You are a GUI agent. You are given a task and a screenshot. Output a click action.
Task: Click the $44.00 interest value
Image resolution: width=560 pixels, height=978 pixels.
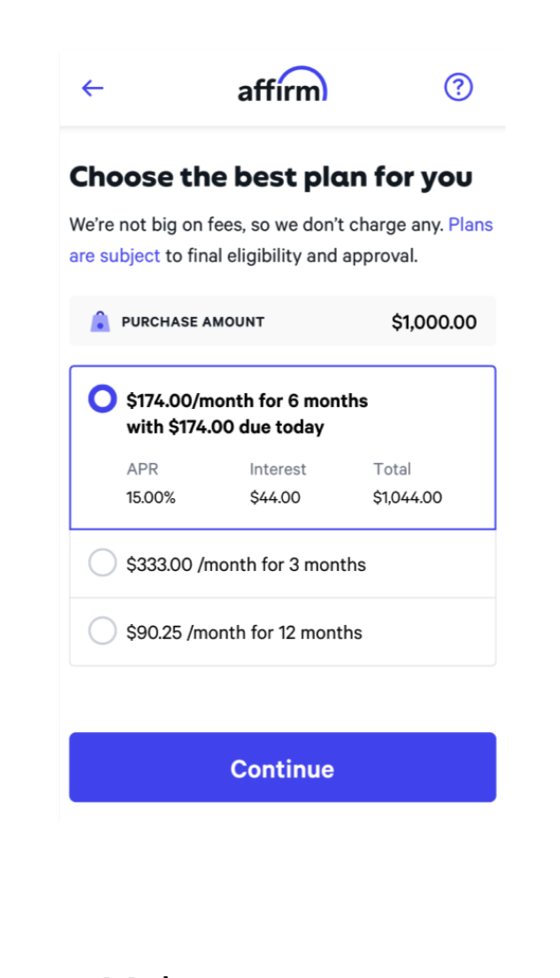click(x=274, y=497)
